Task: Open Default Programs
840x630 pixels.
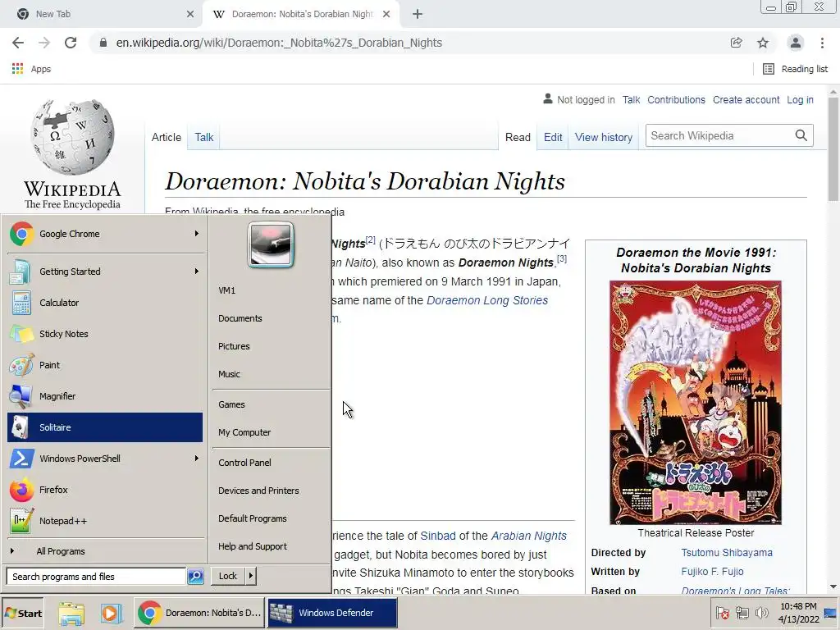Action: [253, 518]
